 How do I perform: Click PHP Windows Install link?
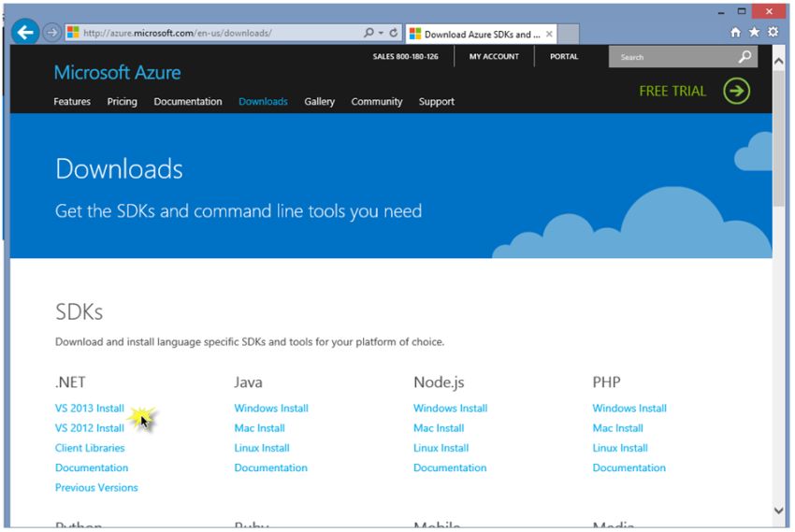[629, 408]
